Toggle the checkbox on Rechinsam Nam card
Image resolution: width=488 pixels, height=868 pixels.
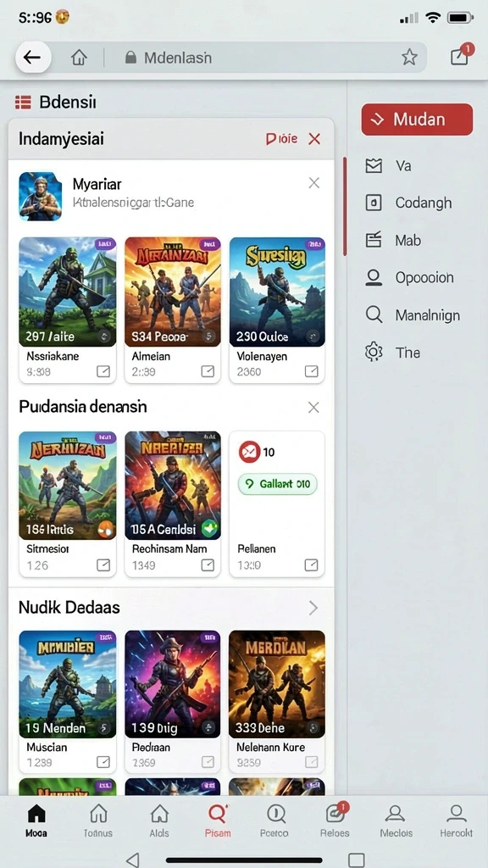click(x=208, y=565)
